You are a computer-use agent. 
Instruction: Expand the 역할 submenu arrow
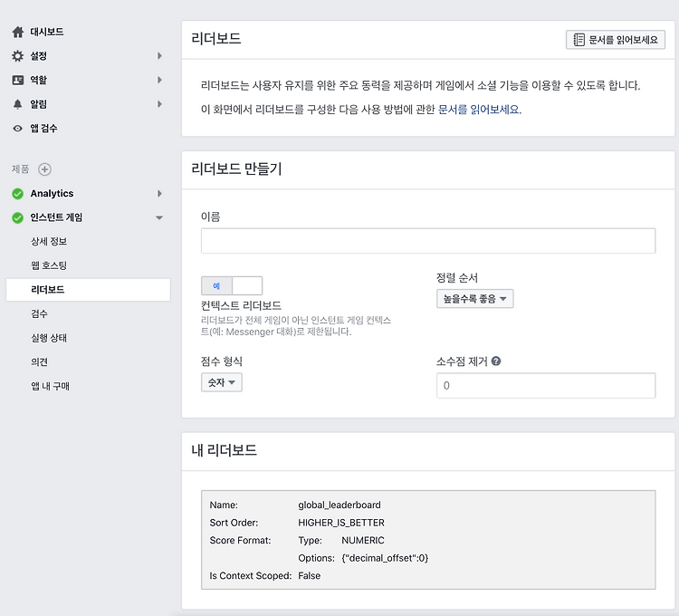click(x=159, y=80)
